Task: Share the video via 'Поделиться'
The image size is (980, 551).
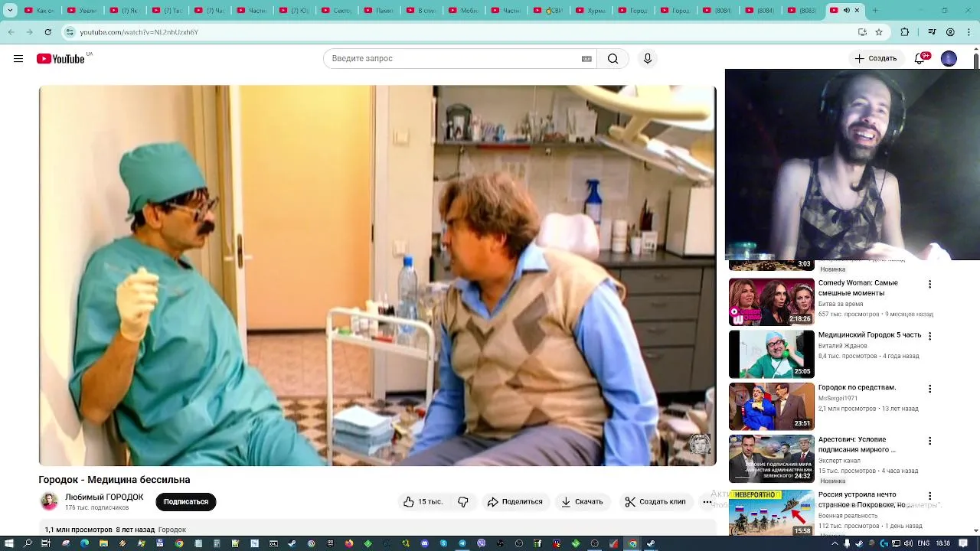Action: pos(514,502)
